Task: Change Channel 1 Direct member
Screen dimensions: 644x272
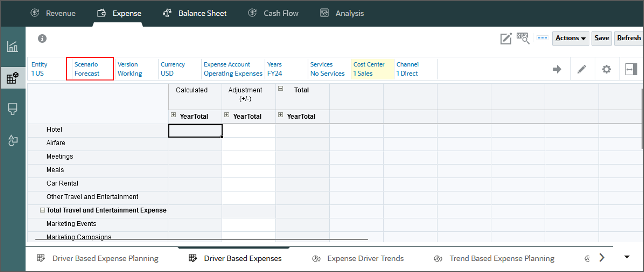Action: pyautogui.click(x=416, y=69)
